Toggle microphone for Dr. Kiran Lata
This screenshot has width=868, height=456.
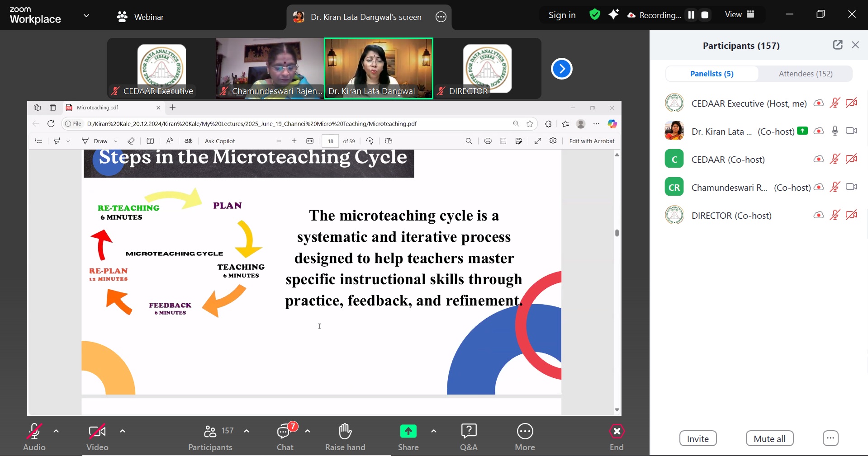tap(835, 131)
